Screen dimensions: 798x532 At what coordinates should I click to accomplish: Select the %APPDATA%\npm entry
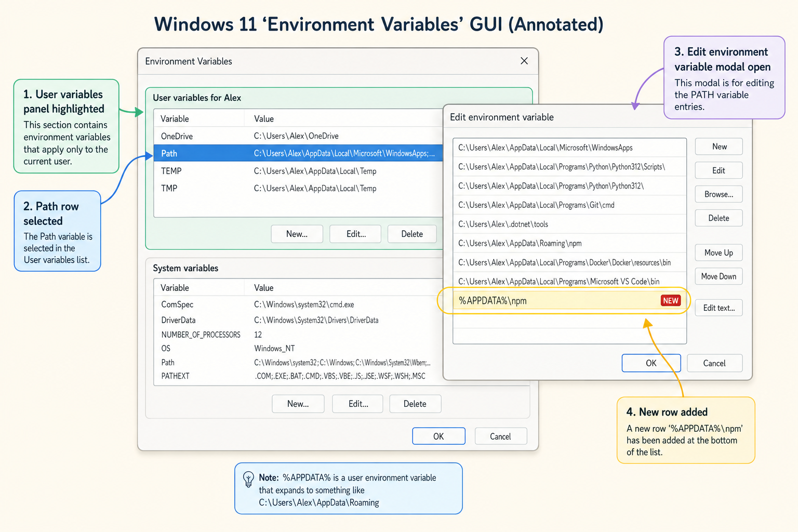tap(569, 300)
